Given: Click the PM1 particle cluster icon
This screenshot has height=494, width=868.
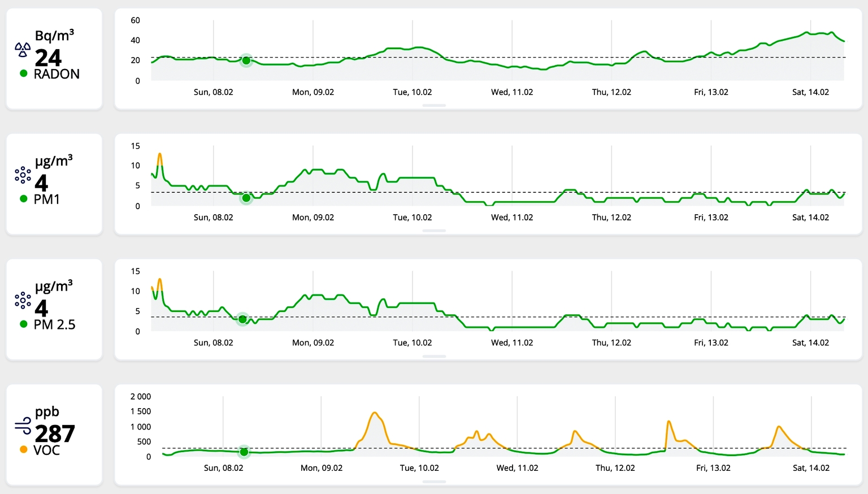Looking at the screenshot, I should pos(23,175).
